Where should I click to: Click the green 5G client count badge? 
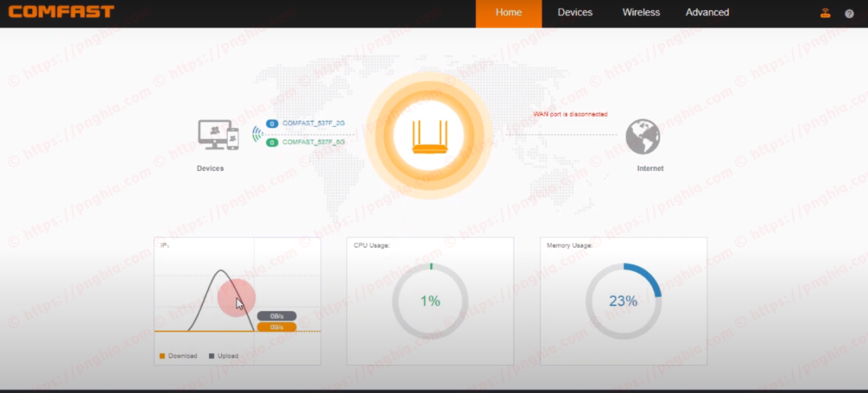pos(273,143)
